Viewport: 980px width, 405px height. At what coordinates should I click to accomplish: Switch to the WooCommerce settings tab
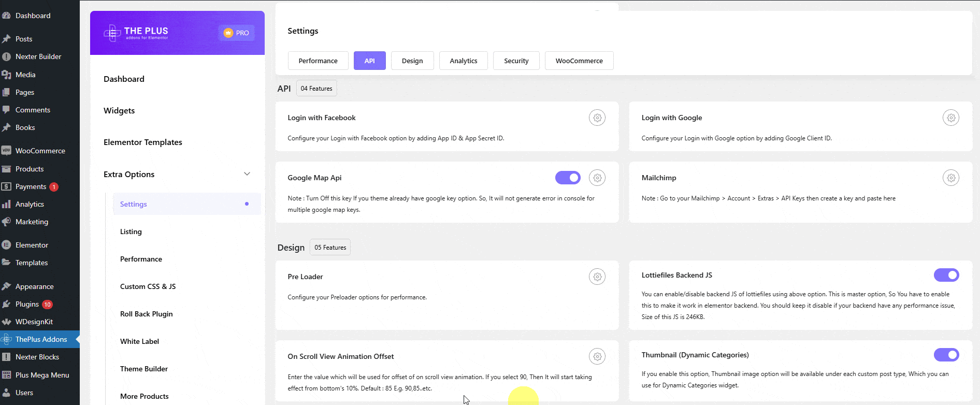(x=579, y=61)
